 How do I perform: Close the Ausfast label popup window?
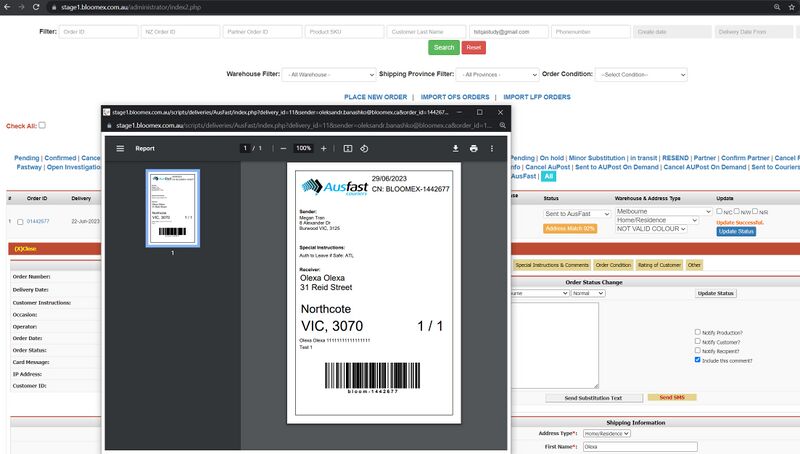click(x=501, y=112)
